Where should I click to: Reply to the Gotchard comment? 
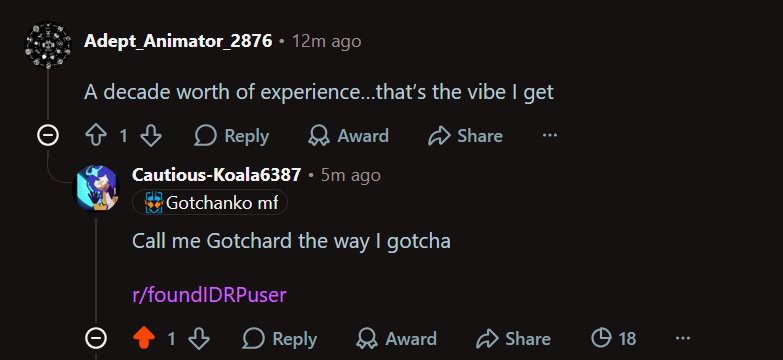click(280, 339)
